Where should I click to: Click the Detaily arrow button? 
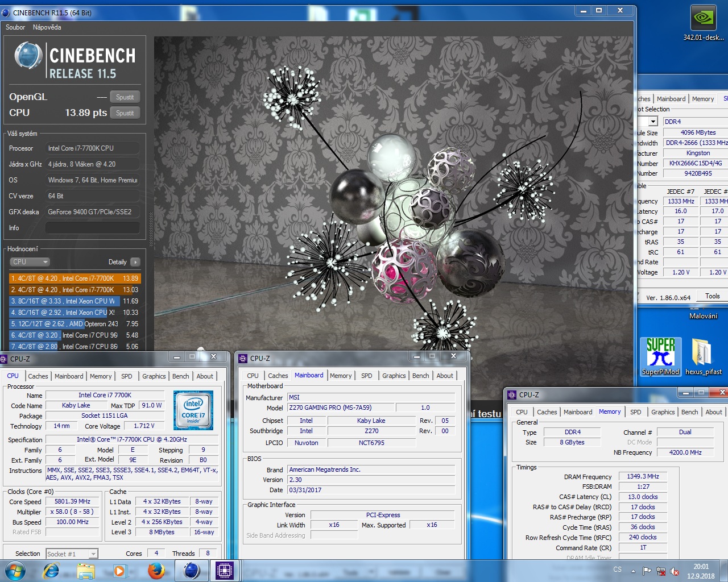click(x=135, y=262)
